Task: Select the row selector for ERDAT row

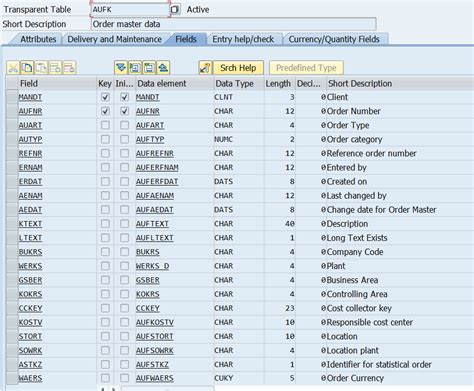Action: [12, 182]
